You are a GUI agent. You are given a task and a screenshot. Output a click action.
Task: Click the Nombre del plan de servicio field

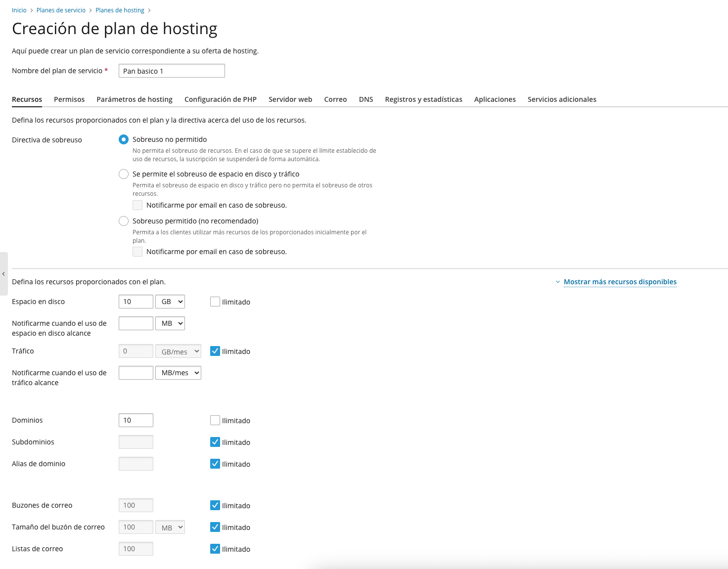point(172,71)
